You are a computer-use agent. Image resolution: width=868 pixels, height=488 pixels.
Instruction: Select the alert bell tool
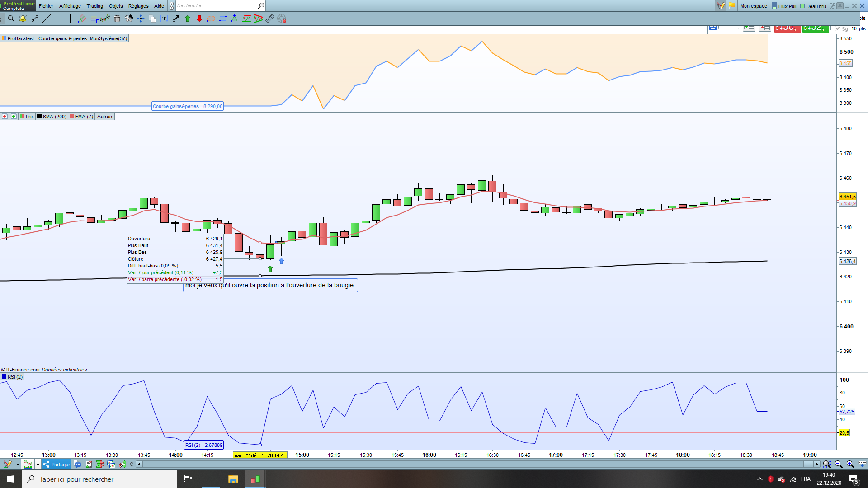coord(23,19)
